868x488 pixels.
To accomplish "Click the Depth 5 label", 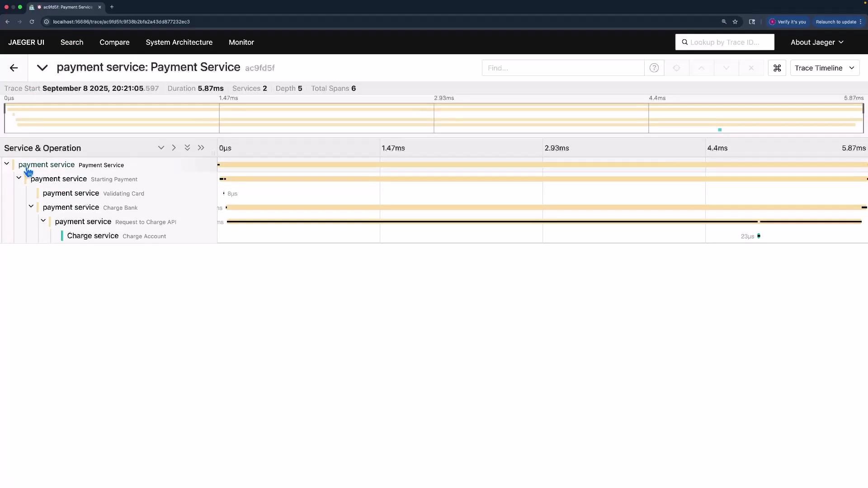I will pos(289,88).
